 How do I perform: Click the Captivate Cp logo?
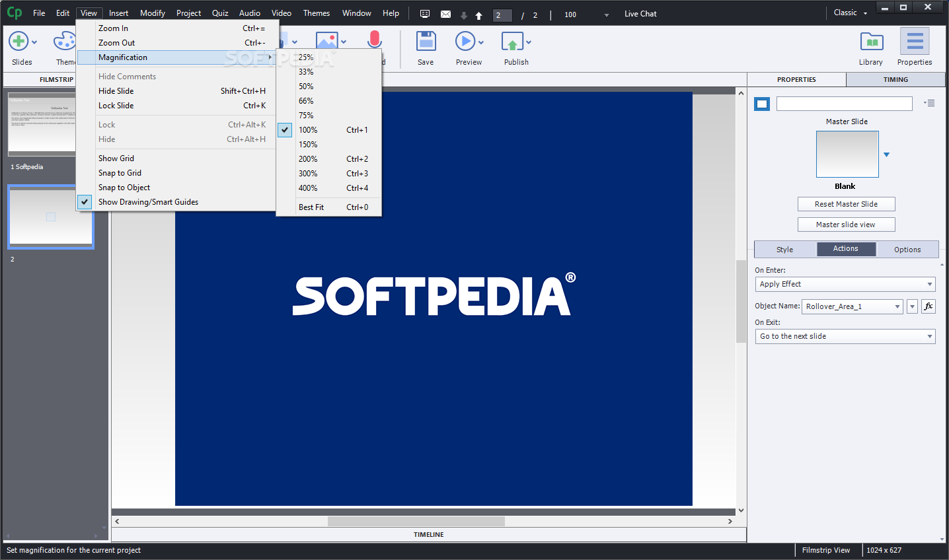pos(14,13)
